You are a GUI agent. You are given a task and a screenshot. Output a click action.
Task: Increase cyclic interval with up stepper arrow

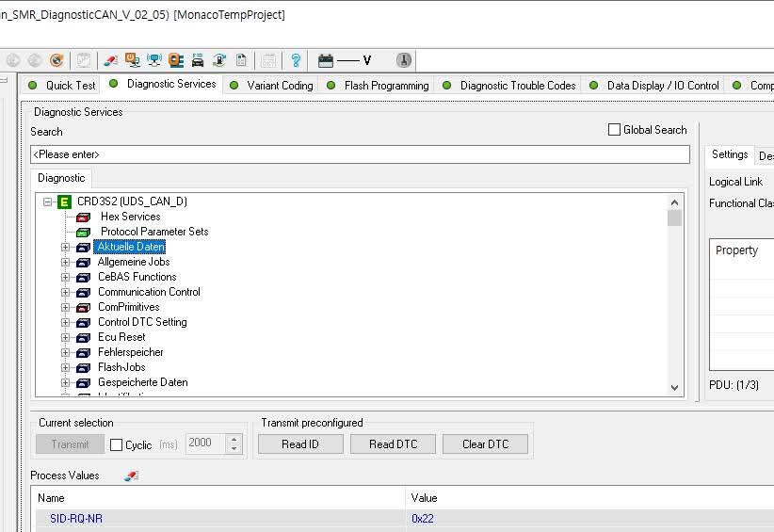pyautogui.click(x=234, y=439)
